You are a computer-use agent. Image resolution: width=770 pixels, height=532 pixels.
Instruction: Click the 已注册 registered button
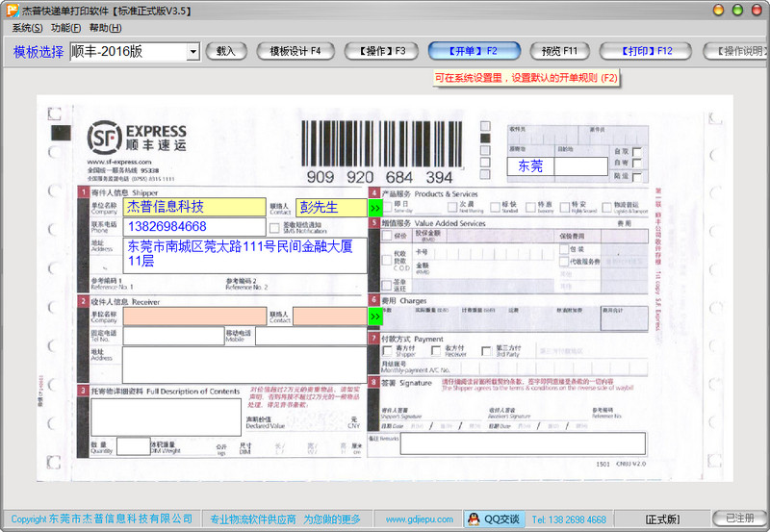pos(740,519)
